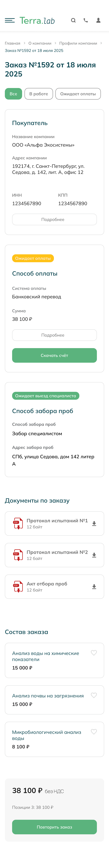
Task: Click the phone icon in header
Action: point(86,20)
